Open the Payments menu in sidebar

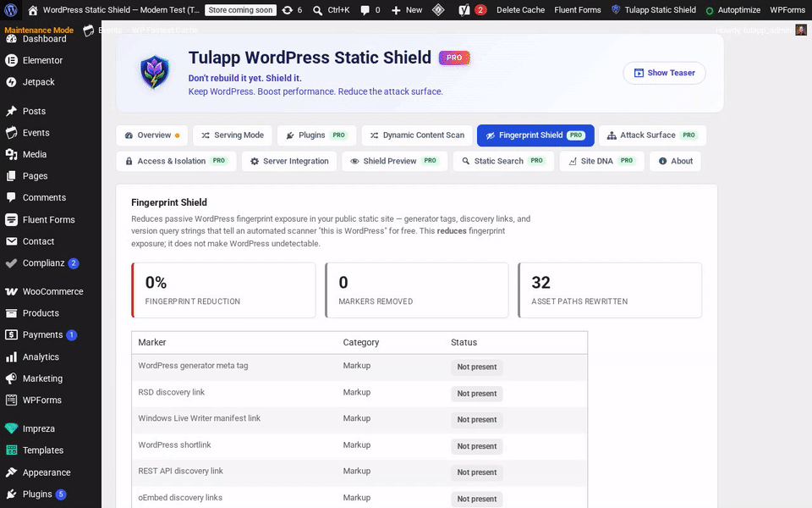click(51, 335)
